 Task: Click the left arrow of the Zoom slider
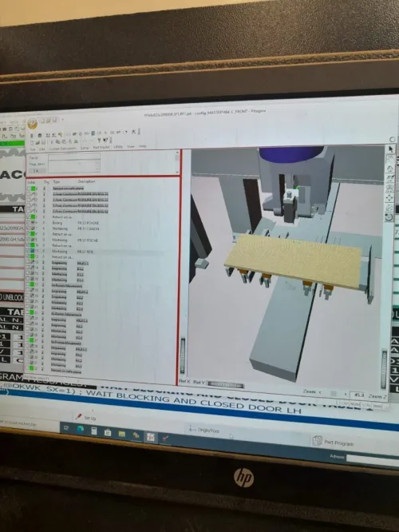click(x=320, y=392)
